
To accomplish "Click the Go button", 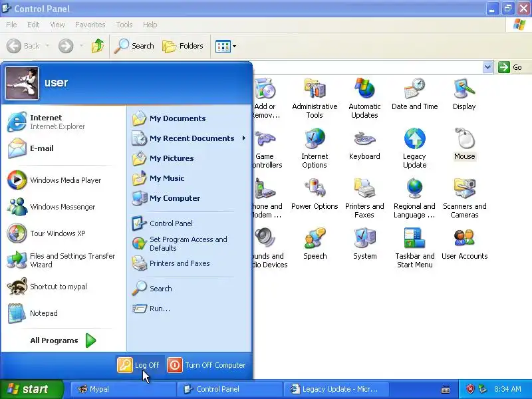I will tap(510, 67).
